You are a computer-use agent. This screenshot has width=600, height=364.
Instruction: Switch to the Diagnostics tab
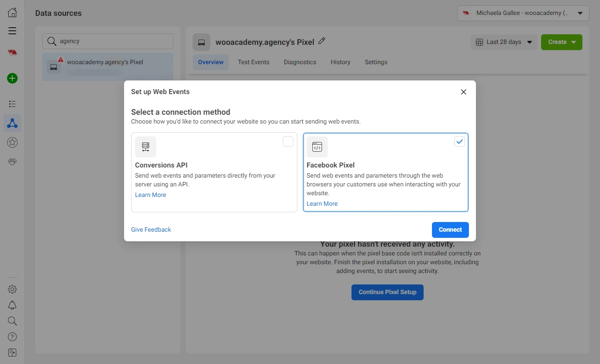coord(300,62)
